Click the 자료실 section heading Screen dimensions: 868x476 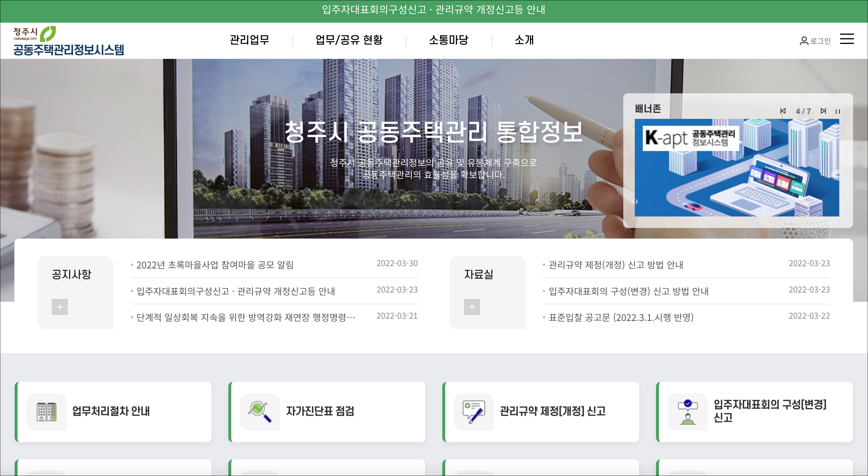(x=479, y=274)
